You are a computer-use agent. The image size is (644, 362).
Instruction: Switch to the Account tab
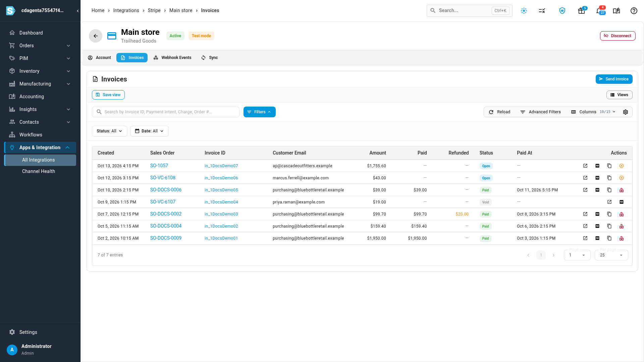100,58
